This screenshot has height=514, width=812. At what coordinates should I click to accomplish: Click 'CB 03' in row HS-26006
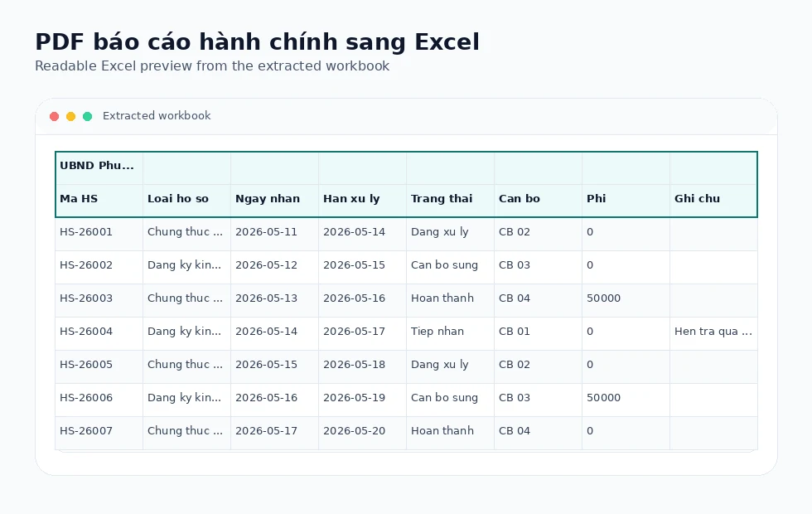click(538, 400)
